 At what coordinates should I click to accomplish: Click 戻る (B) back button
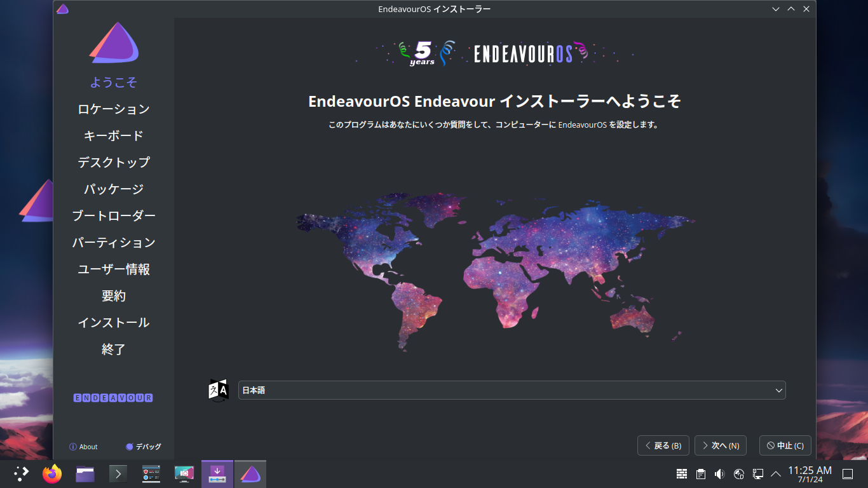[663, 445]
